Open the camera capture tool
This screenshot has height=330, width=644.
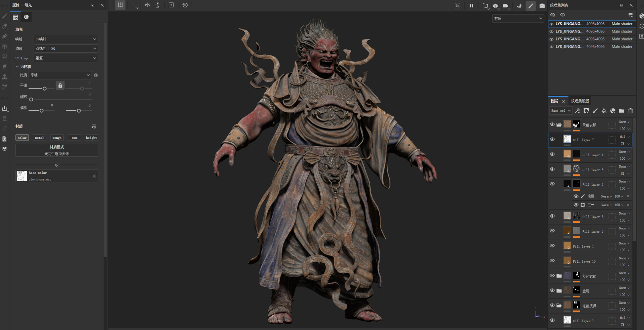tap(542, 6)
